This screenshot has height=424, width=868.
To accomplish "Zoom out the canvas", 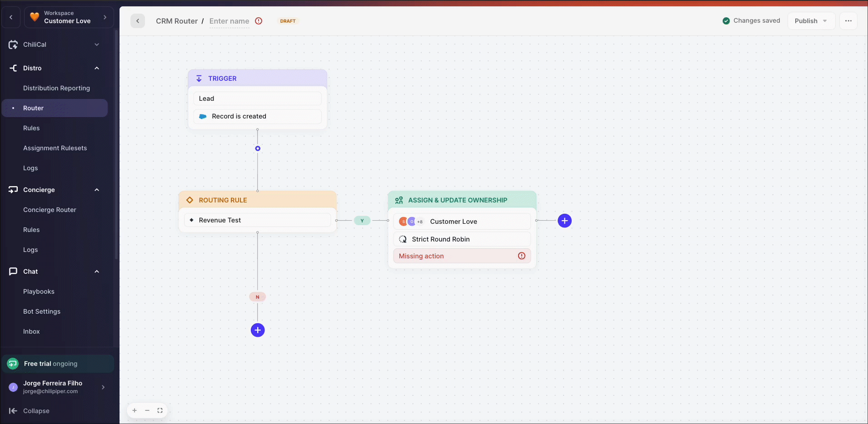I will (147, 410).
